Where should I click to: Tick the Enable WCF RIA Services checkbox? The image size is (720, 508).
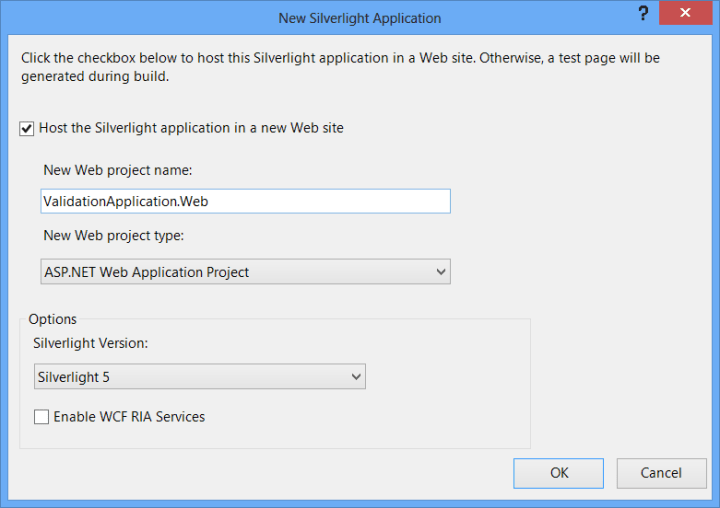41,417
